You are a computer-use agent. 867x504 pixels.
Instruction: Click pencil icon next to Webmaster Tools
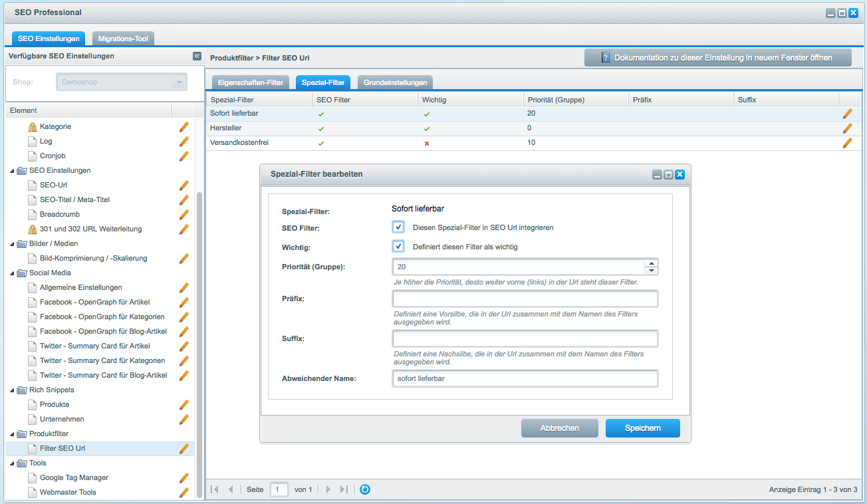(184, 492)
